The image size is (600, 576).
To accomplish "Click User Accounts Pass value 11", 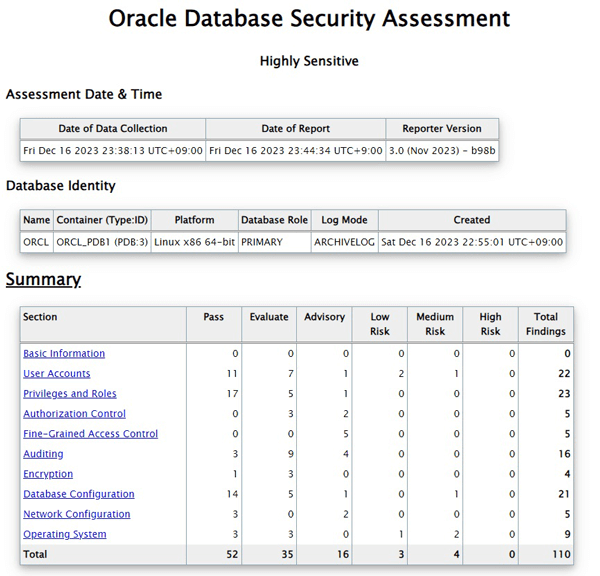I will pyautogui.click(x=232, y=374).
